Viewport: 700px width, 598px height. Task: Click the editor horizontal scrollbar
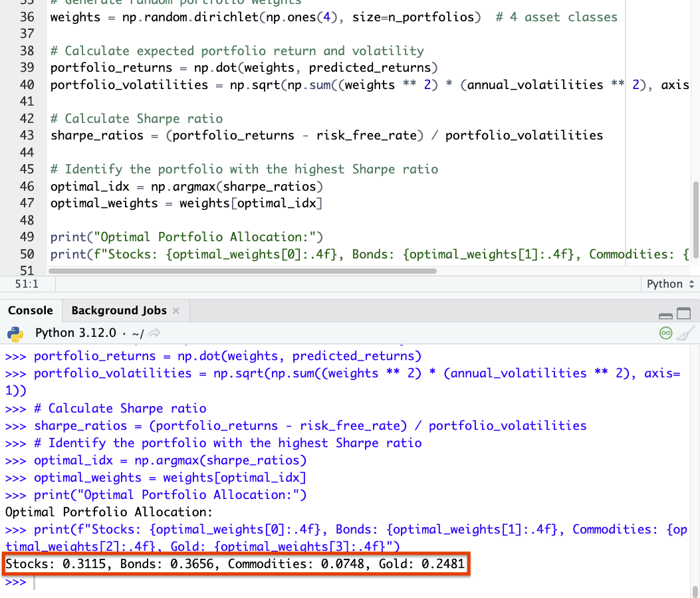coord(243,271)
